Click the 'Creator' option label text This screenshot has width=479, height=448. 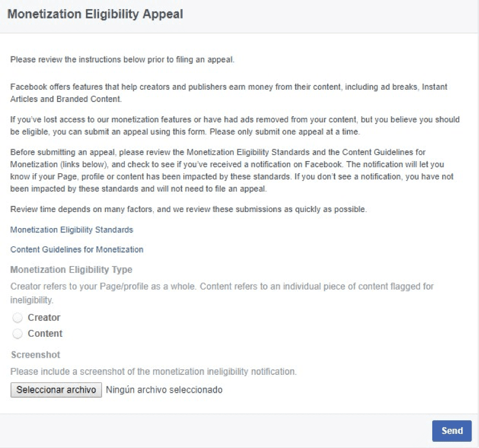[x=44, y=318]
